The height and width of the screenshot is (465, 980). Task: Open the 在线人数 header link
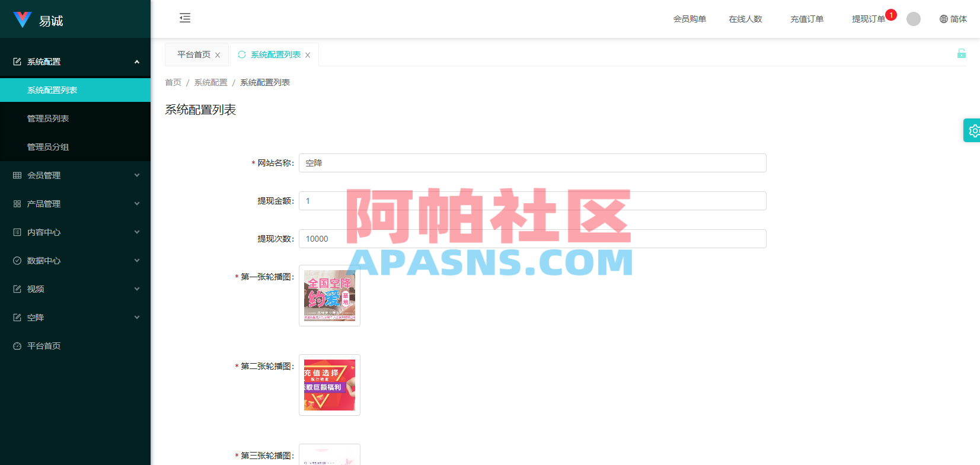point(745,19)
